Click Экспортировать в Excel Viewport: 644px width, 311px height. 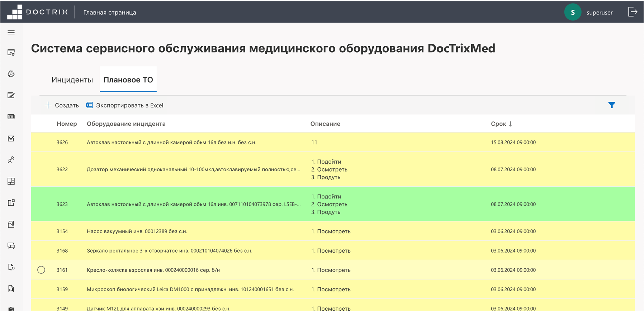124,105
